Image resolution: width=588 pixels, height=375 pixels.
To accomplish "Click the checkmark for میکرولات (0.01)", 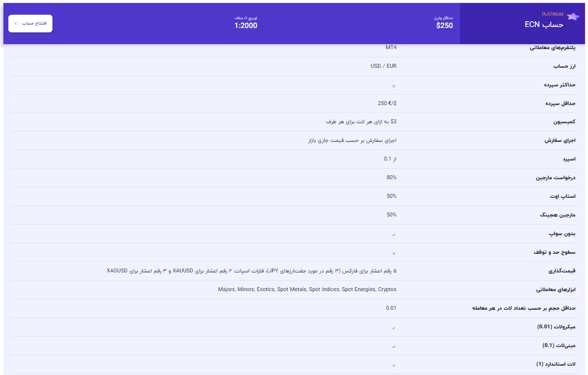I will 393,327.
